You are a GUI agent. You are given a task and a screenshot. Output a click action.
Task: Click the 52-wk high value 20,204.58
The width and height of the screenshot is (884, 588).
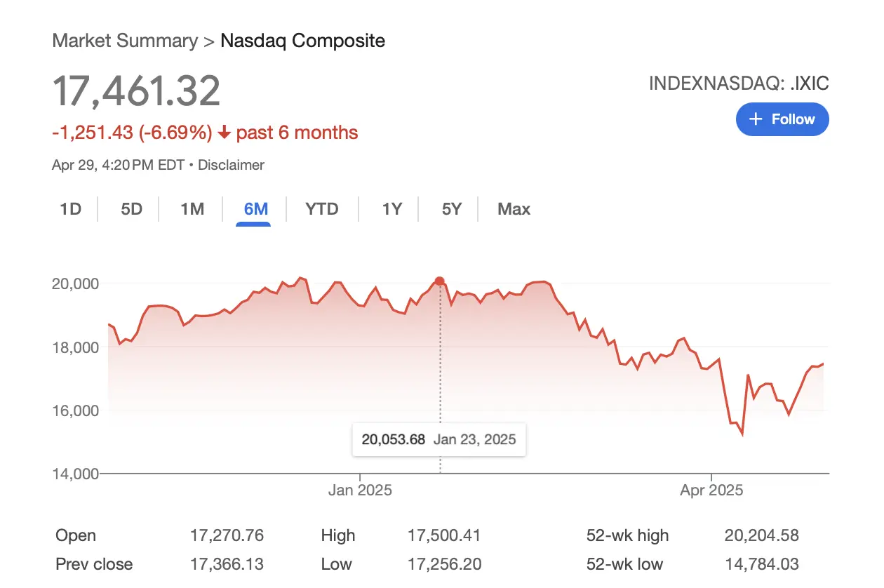click(761, 536)
